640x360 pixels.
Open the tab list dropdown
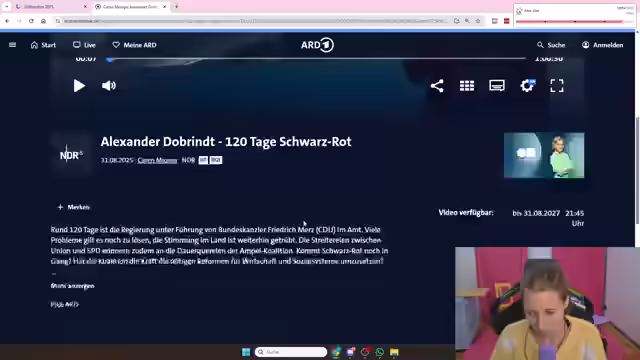coord(7,7)
